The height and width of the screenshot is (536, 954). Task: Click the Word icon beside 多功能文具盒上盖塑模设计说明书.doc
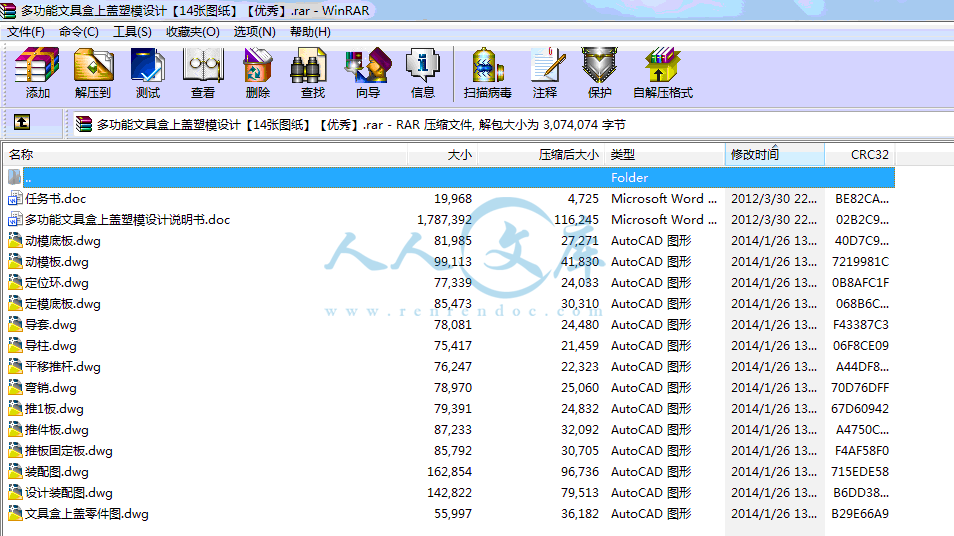pyautogui.click(x=15, y=220)
